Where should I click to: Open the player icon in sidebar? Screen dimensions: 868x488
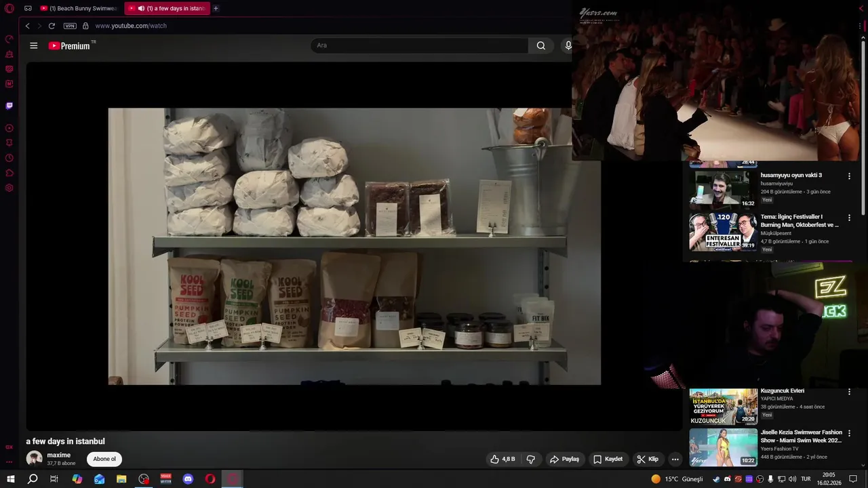click(x=9, y=128)
